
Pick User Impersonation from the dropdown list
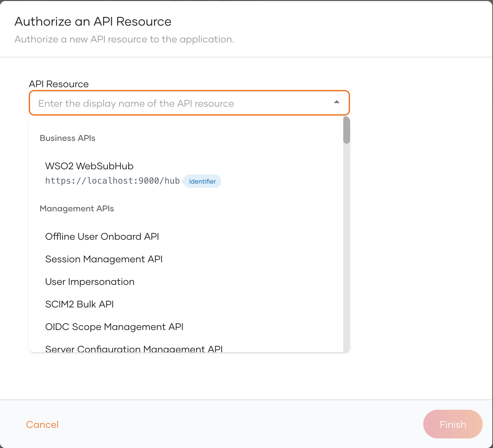point(90,282)
